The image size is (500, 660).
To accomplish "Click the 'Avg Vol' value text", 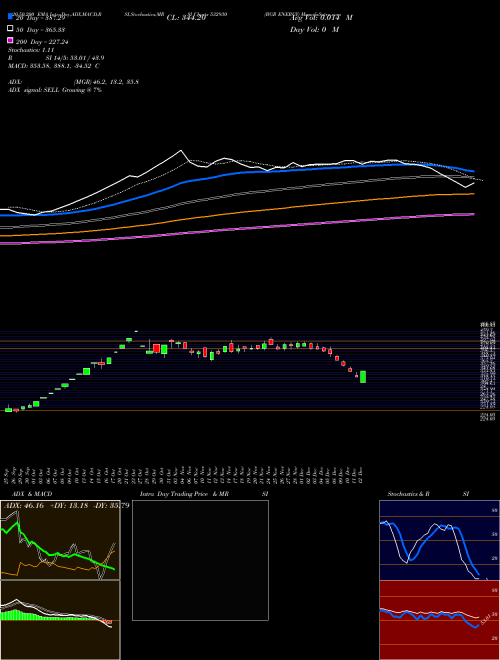I will (321, 18).
